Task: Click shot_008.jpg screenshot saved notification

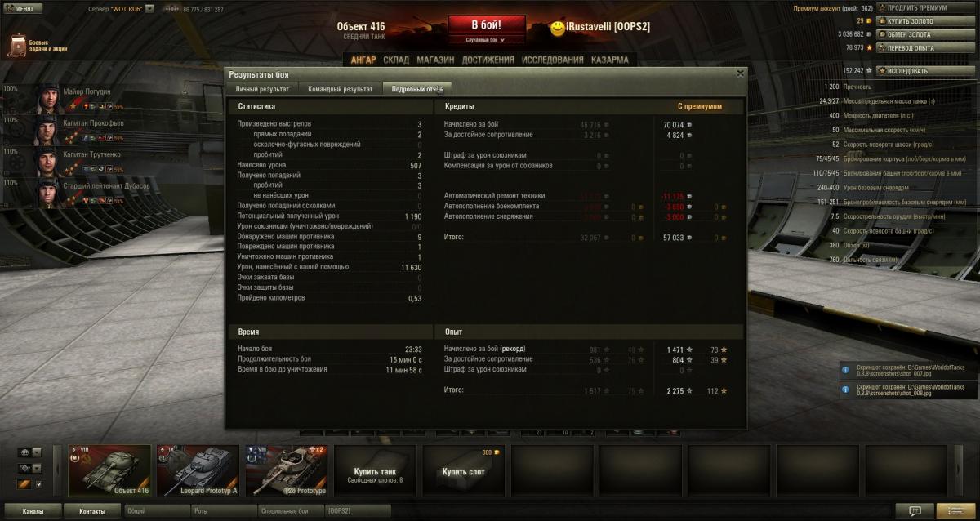Action: pos(908,390)
